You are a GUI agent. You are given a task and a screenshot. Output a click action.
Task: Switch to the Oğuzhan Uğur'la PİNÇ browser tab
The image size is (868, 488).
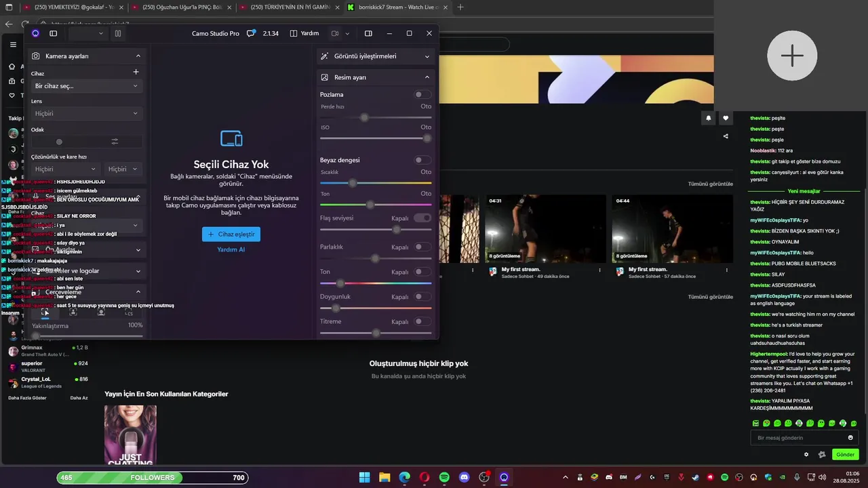pos(180,7)
